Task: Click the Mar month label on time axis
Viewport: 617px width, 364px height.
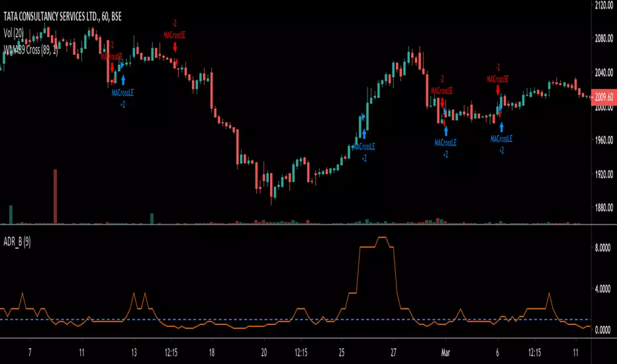Action: point(446,353)
